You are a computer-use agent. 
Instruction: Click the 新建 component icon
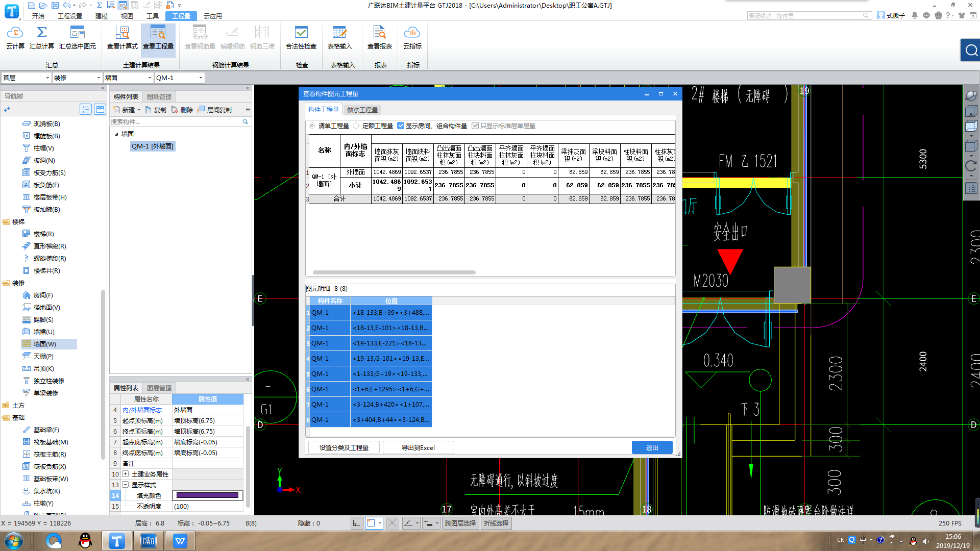[125, 110]
